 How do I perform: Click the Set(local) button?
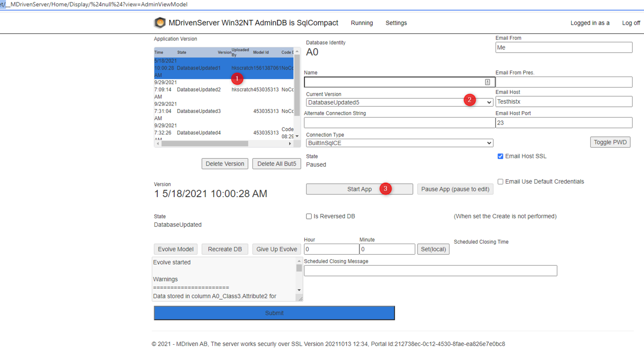click(433, 249)
